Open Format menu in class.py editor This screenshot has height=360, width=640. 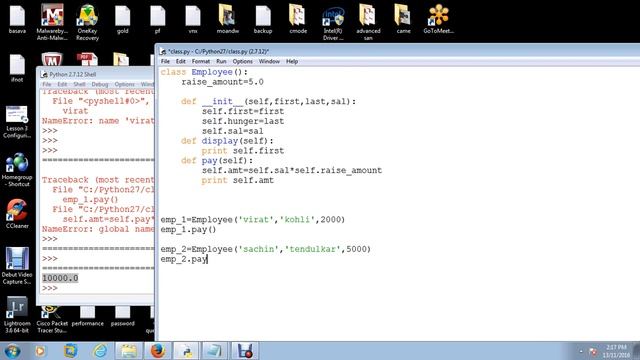coord(201,61)
